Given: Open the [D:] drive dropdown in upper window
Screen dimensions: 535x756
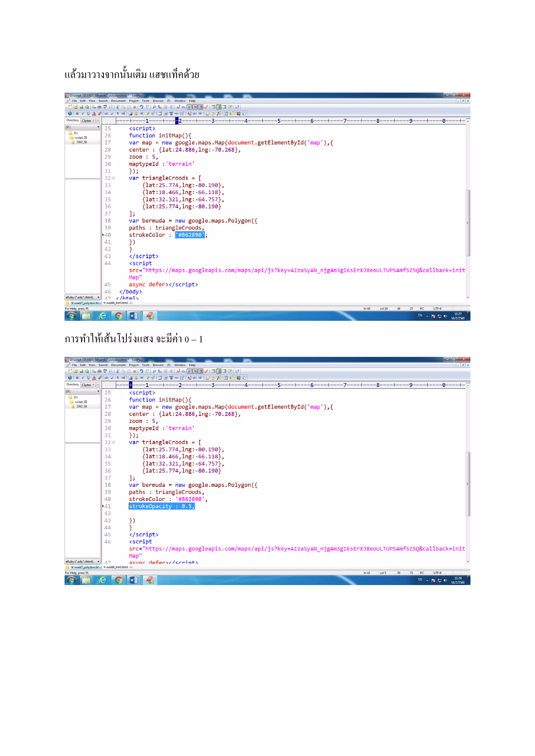Looking at the screenshot, I should point(98,127).
